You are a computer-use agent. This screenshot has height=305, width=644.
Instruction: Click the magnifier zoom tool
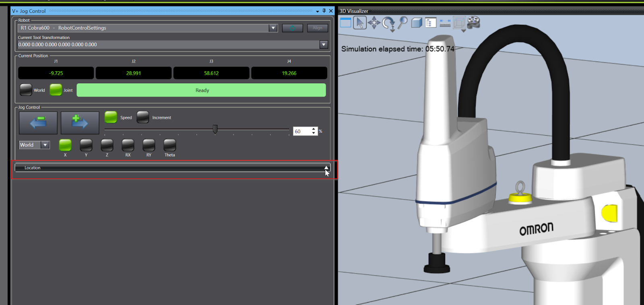coord(402,23)
